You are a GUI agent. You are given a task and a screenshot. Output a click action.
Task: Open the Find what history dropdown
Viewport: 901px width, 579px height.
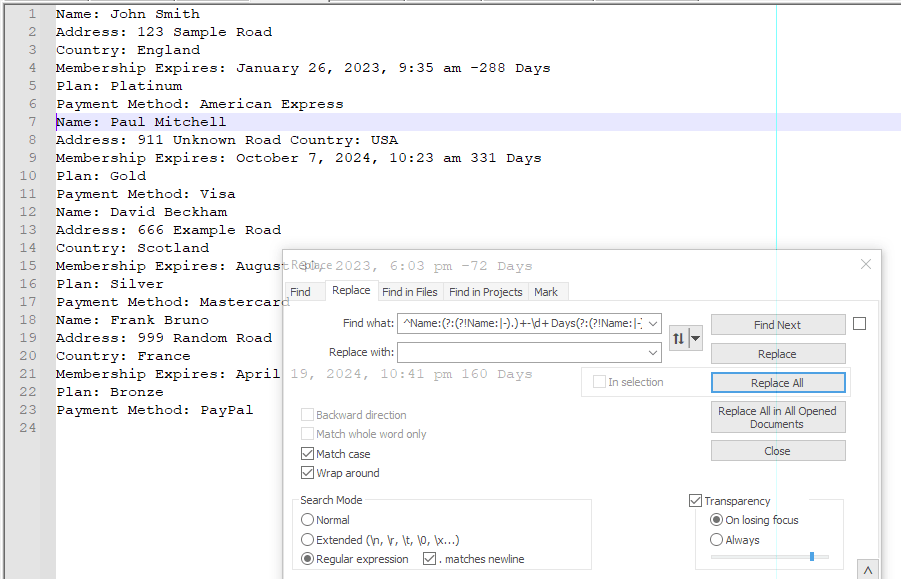pyautogui.click(x=653, y=324)
